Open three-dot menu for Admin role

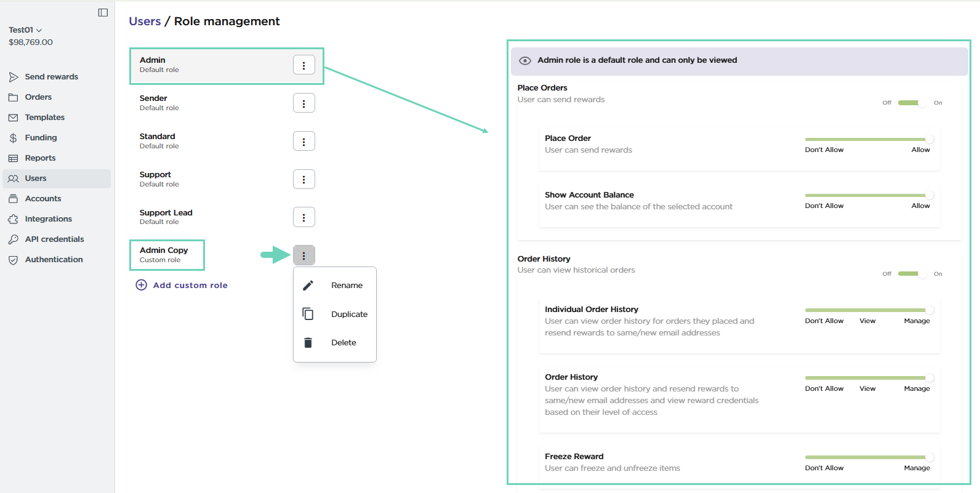[304, 65]
